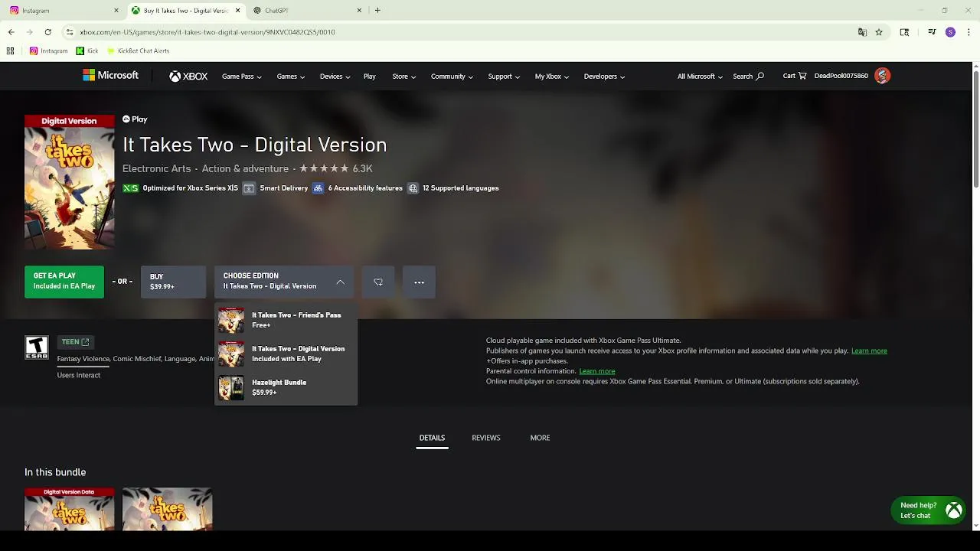
Task: Click the Electronic Arts publisher text
Action: (x=157, y=168)
